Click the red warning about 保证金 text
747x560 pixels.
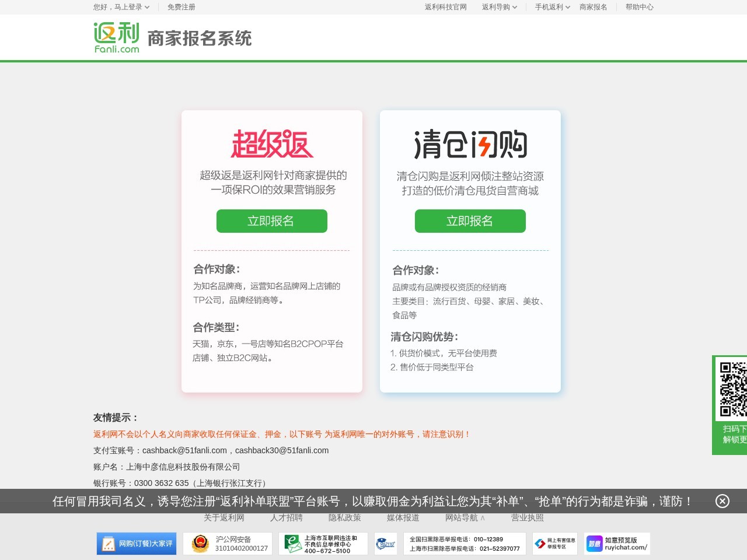tap(282, 434)
